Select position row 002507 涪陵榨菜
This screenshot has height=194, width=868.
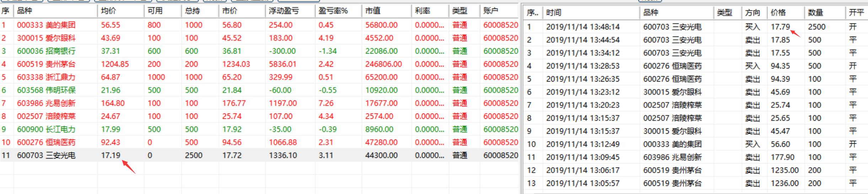coord(259,116)
